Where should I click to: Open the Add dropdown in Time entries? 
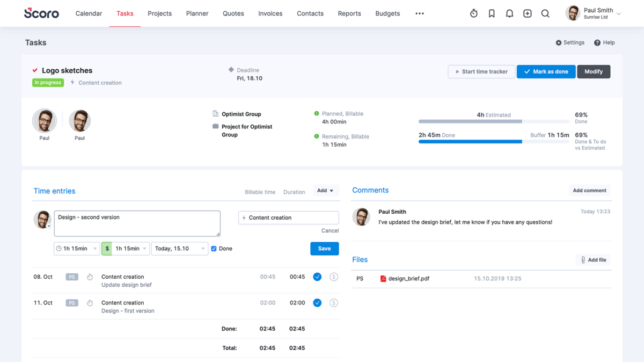tap(325, 191)
